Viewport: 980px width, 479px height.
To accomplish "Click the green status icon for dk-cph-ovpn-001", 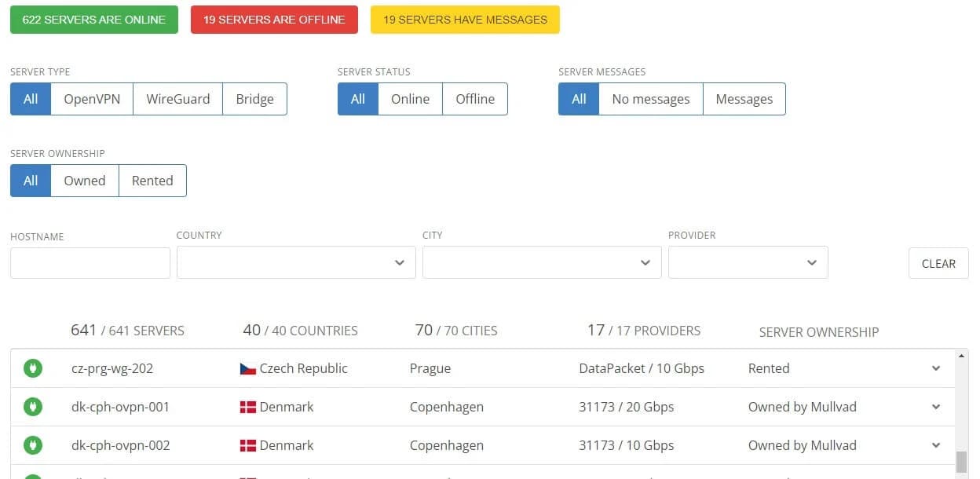I will [33, 407].
